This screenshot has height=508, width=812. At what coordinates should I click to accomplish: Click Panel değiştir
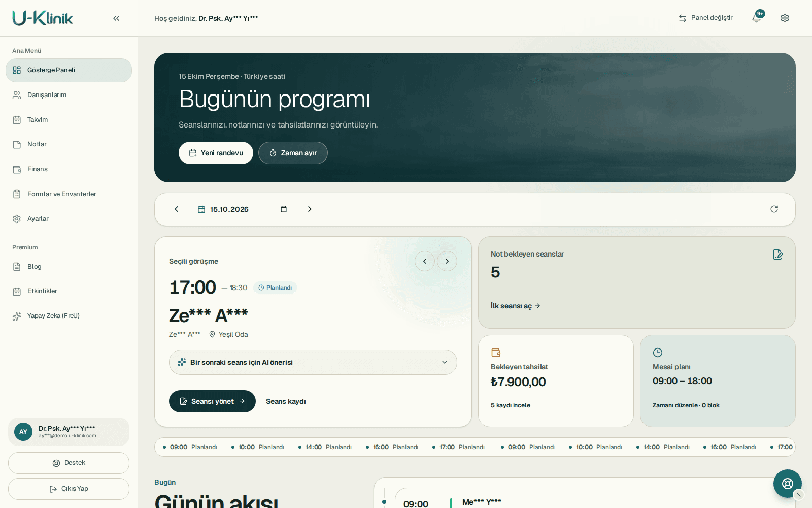point(706,18)
